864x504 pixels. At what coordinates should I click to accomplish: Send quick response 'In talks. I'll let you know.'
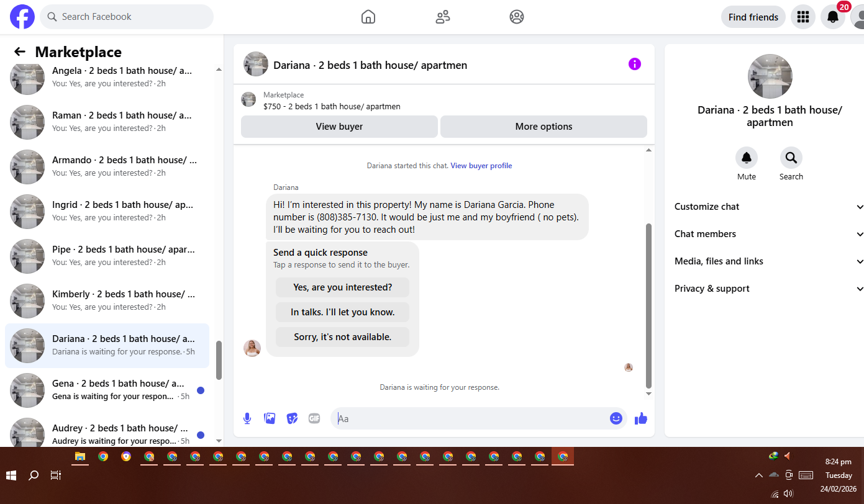click(x=342, y=312)
